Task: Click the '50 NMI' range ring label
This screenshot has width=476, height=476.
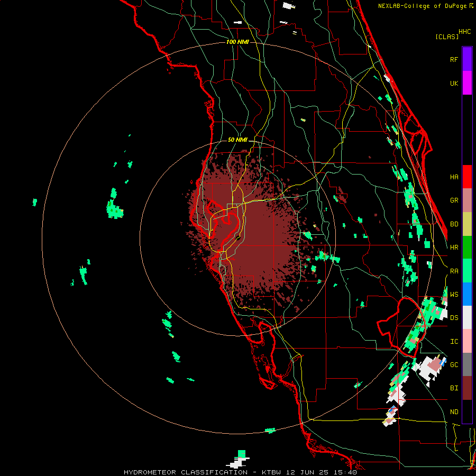Action: click(x=237, y=140)
